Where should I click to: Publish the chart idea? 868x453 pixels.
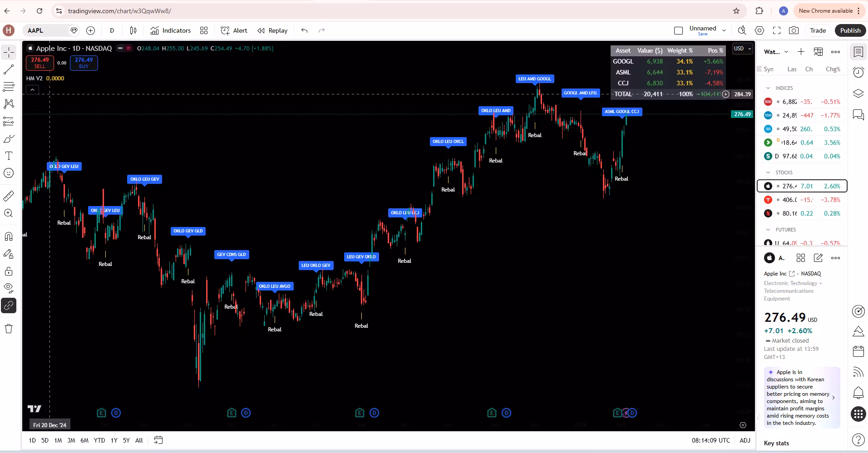(850, 30)
